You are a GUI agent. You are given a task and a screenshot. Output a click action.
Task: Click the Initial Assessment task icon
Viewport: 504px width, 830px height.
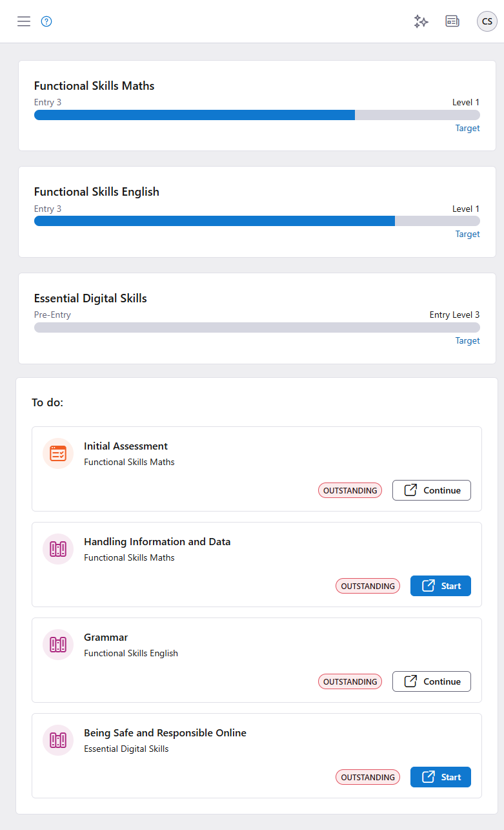click(x=58, y=453)
